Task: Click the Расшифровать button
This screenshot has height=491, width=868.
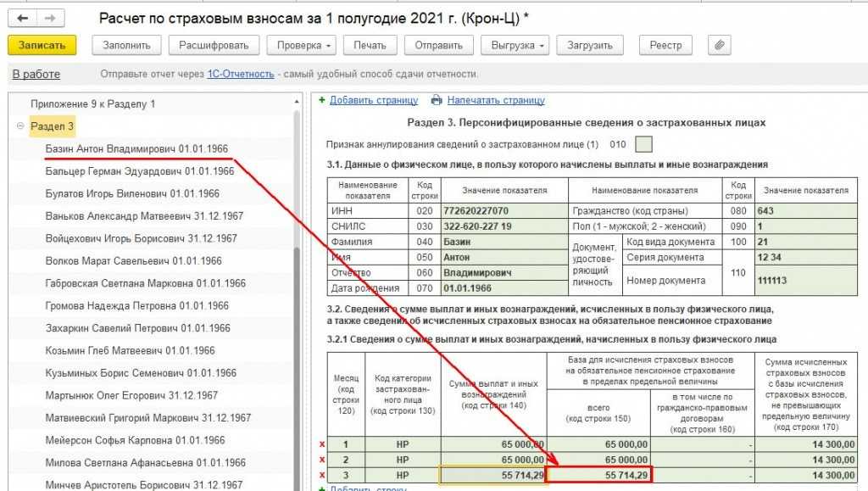Action: (x=214, y=46)
